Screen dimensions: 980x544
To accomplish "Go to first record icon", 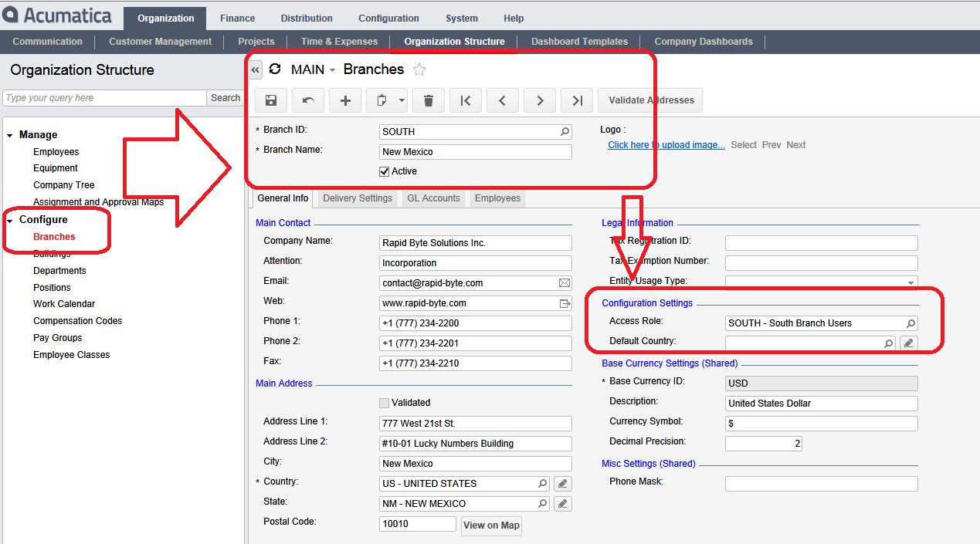I will point(466,100).
